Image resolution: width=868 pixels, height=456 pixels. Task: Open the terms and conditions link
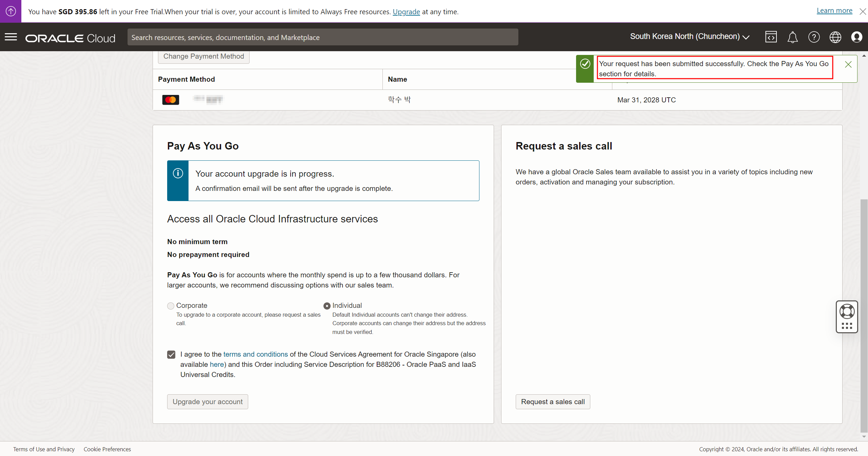click(x=255, y=354)
